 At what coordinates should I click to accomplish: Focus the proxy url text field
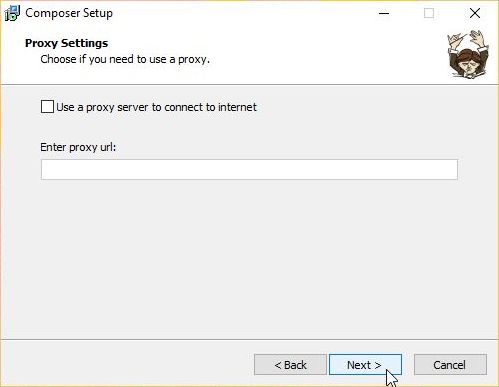click(x=249, y=169)
